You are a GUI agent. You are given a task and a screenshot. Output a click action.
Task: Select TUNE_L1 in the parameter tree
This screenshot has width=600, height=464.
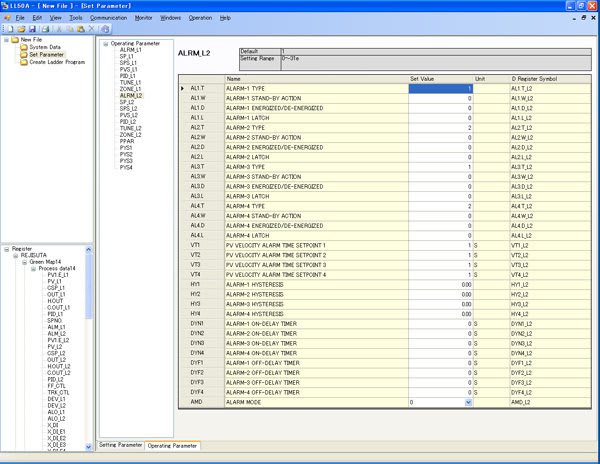130,83
